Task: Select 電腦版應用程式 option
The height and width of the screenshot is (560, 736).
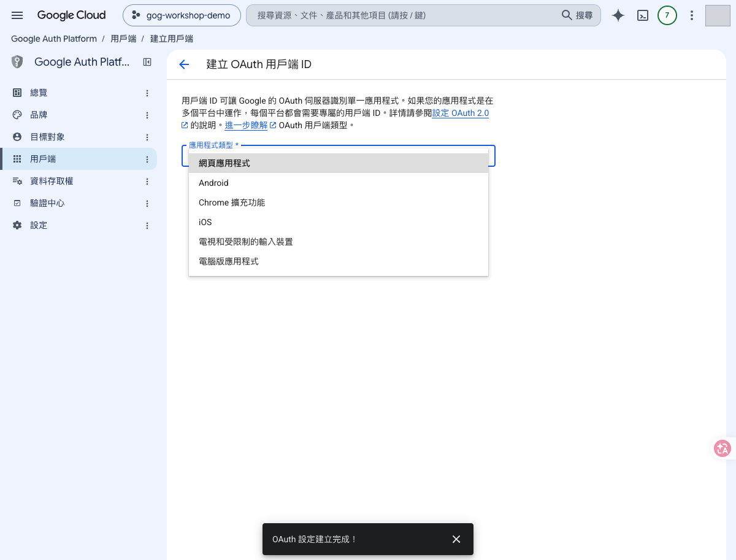Action: (x=339, y=261)
